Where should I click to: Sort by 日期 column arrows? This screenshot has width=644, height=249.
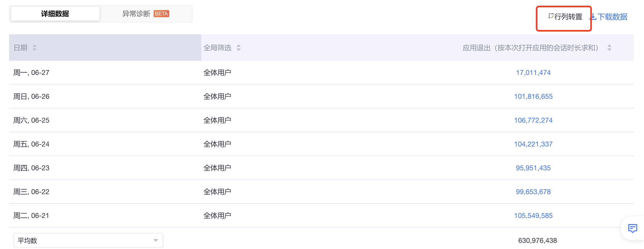[35, 48]
